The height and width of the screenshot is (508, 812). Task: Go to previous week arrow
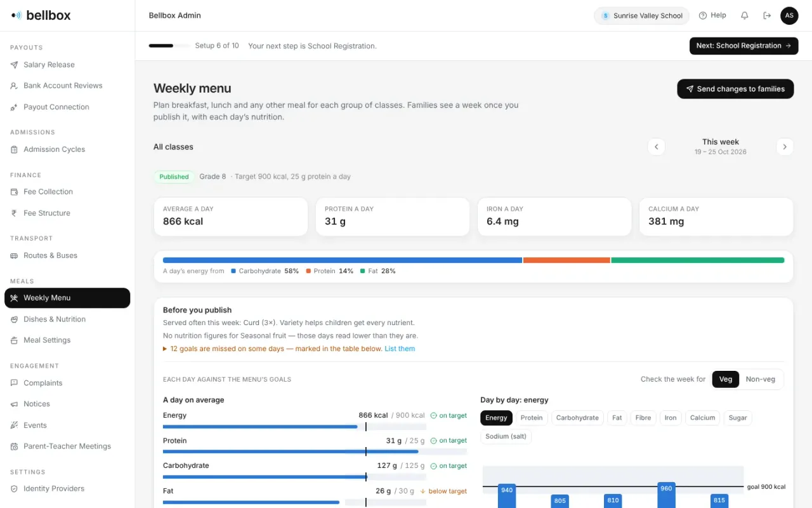(x=657, y=147)
